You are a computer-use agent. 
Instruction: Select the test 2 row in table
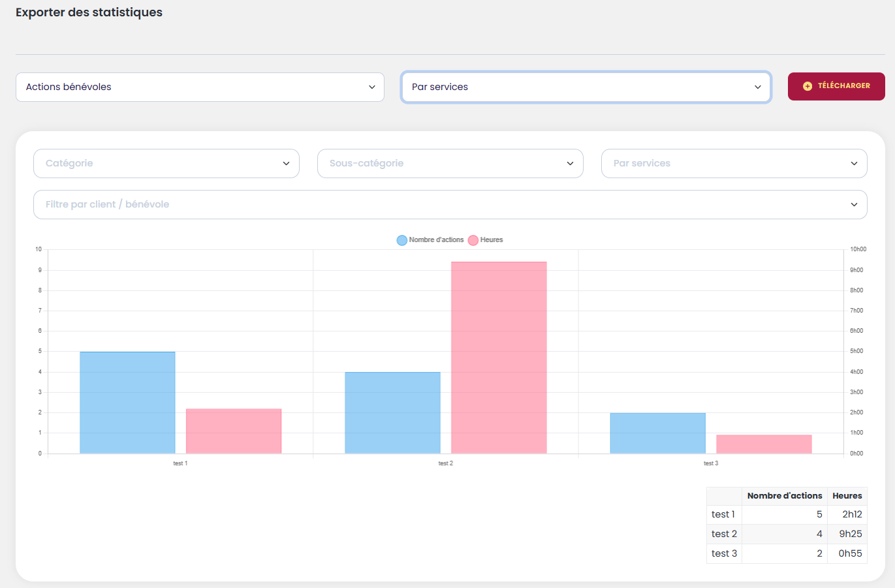click(724, 534)
